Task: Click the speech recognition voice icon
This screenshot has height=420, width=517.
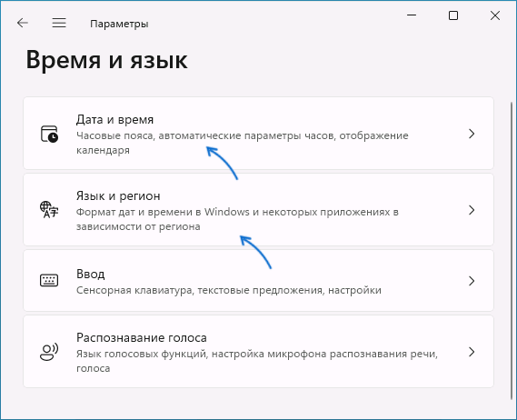Action: pyautogui.click(x=49, y=352)
